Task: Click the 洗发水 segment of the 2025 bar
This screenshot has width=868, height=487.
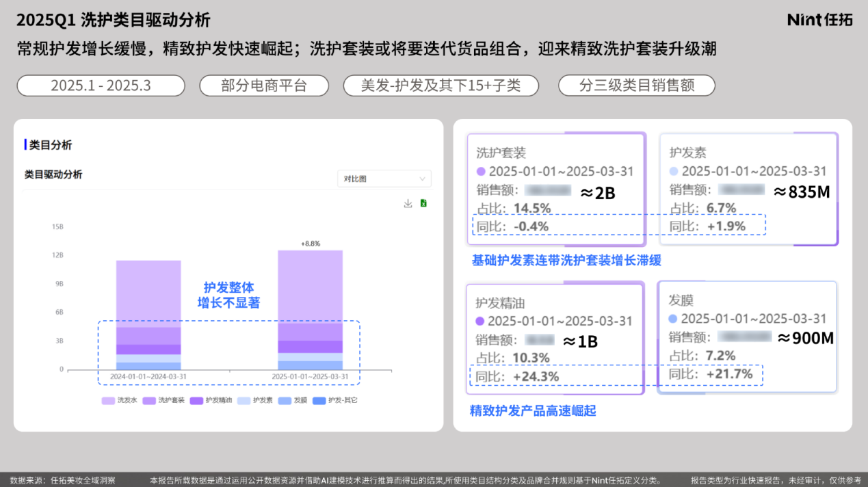Action: 310,287
